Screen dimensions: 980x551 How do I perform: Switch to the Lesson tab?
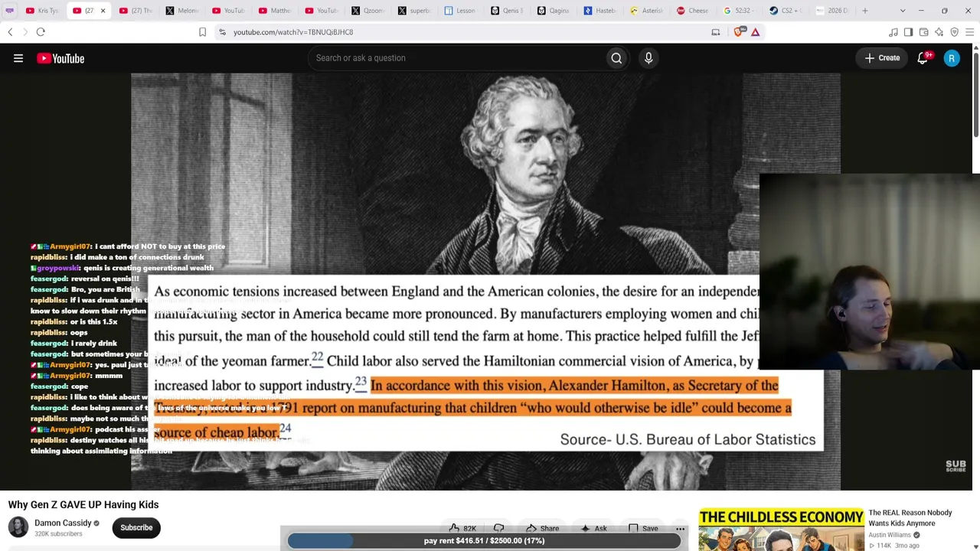click(460, 11)
